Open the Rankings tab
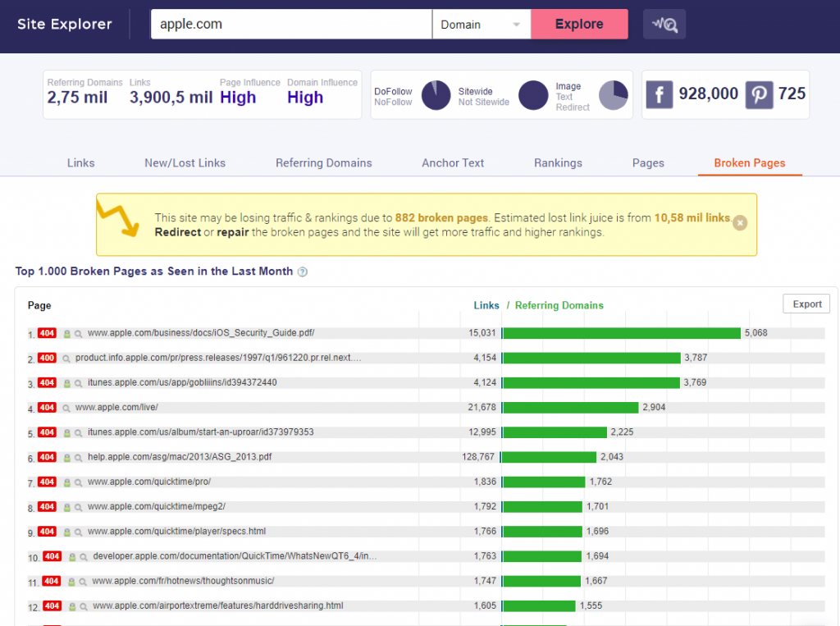This screenshot has height=626, width=840. (558, 163)
